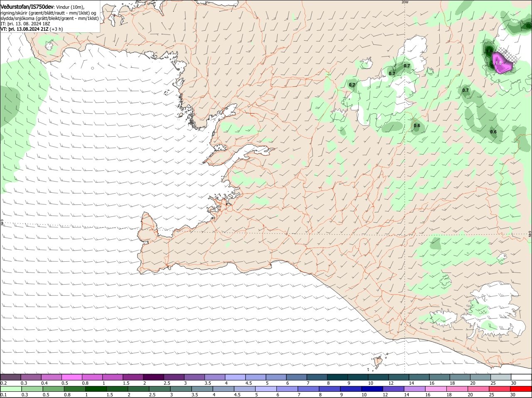Viewport: 532px width, 398px height.
Task: Choose the lavender snow-scale swatch labeled 4
Action: pyautogui.click(x=234, y=377)
